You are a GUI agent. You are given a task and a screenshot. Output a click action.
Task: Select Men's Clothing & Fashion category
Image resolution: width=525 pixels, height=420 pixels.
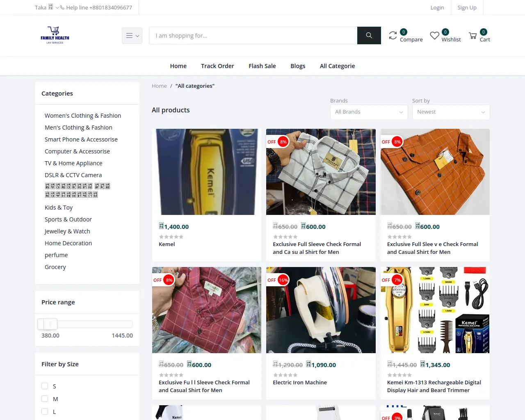tap(78, 128)
